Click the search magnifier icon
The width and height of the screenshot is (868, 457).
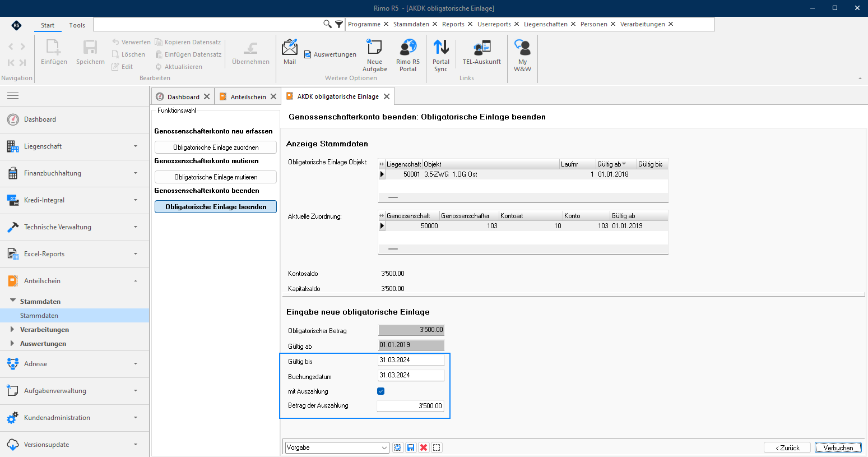[x=328, y=24]
